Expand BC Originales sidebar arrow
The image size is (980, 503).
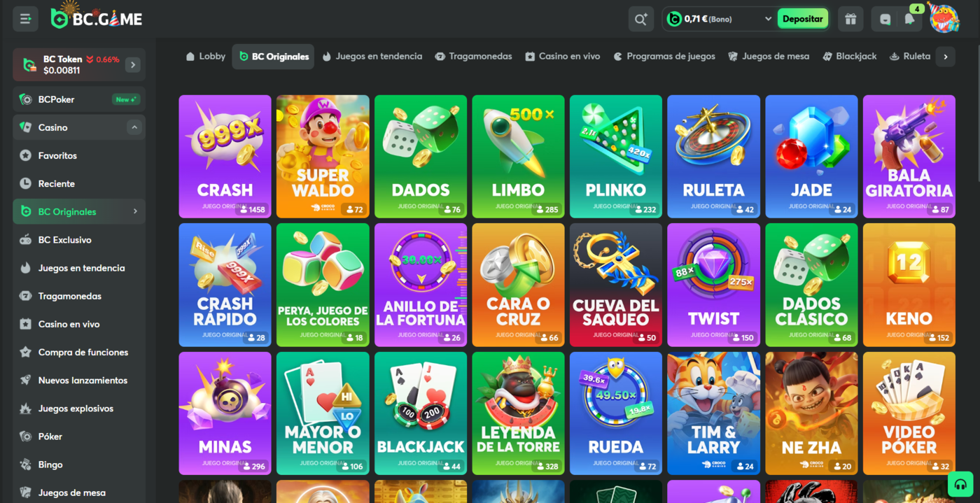point(135,211)
